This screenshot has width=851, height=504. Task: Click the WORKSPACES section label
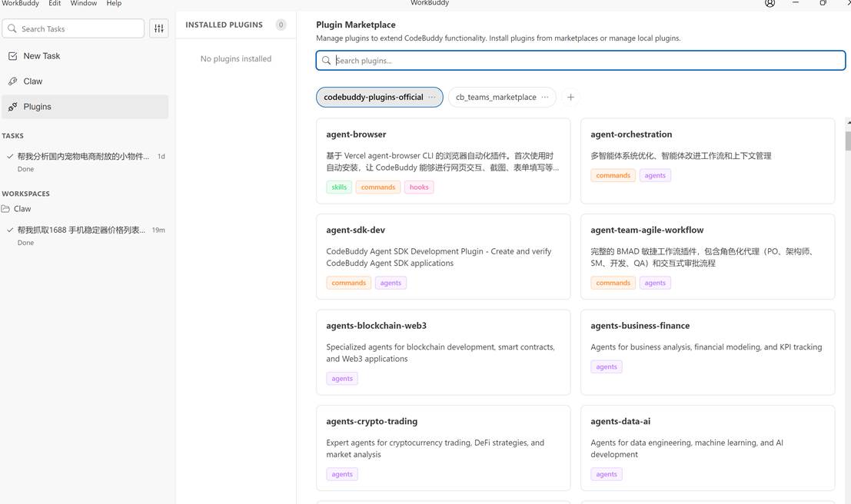(x=25, y=194)
